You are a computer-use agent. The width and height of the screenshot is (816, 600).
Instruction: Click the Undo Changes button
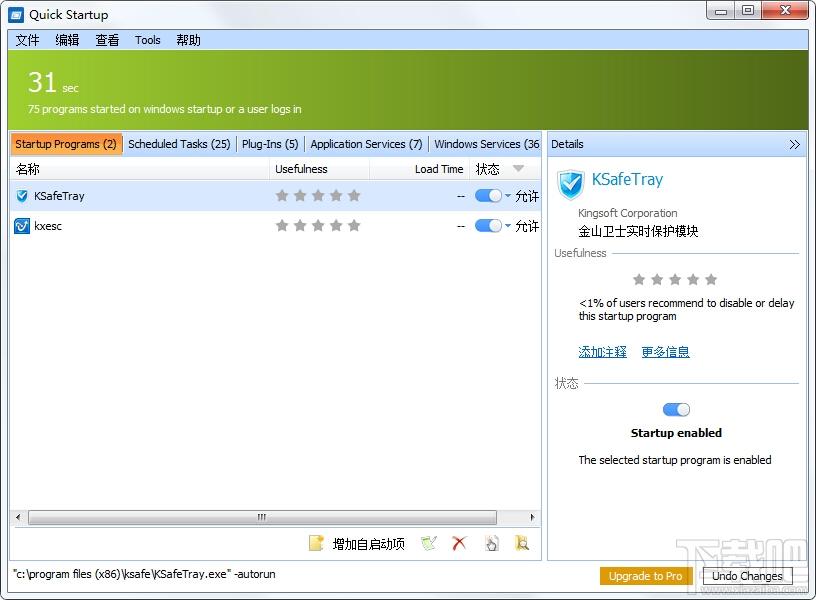[x=747, y=576]
